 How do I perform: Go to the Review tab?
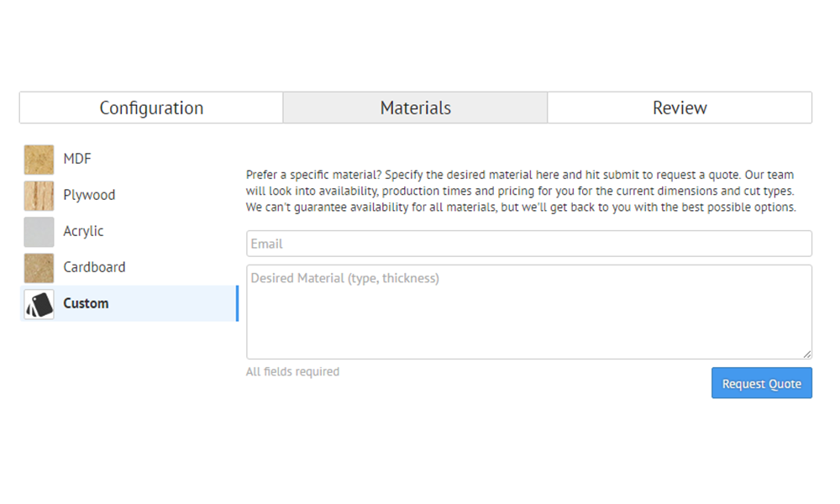680,108
